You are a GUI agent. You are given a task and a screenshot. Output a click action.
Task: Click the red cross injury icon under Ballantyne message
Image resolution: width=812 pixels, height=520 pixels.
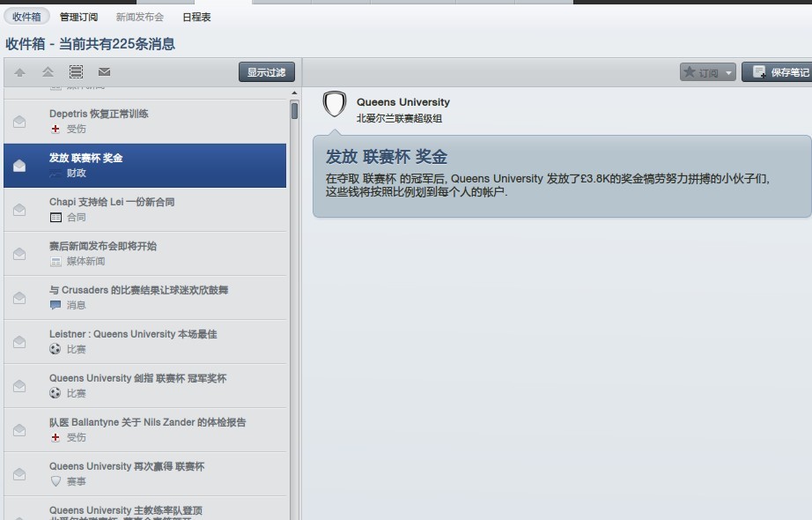click(x=55, y=437)
